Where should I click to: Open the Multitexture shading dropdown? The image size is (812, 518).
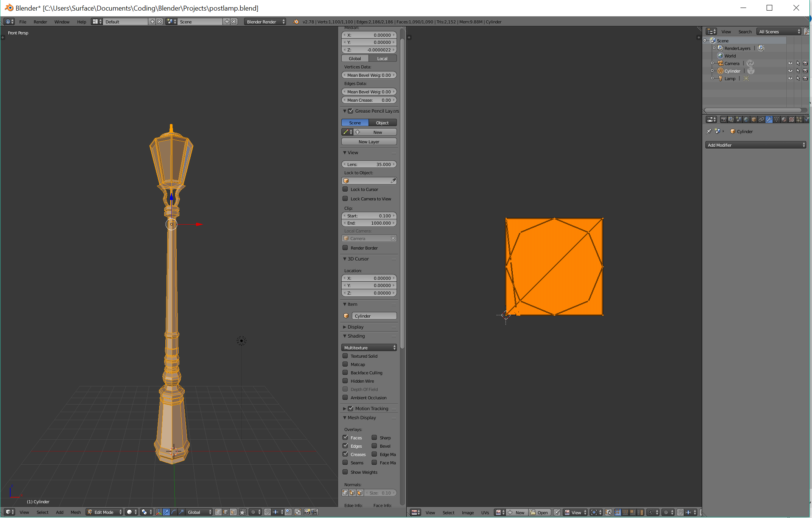pos(369,347)
